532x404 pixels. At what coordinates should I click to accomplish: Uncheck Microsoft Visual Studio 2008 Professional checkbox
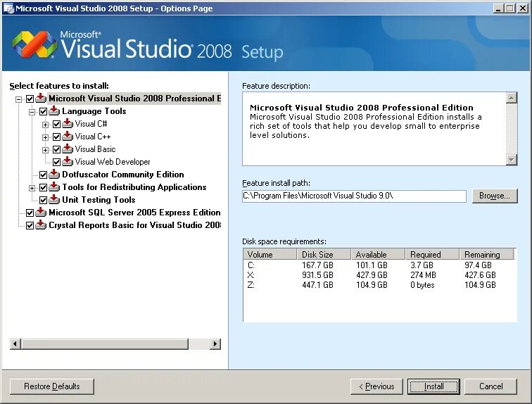tap(30, 99)
